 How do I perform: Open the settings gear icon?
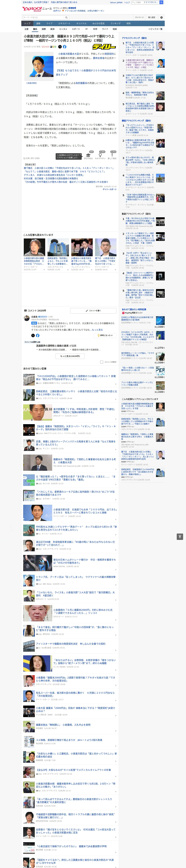tap(161, 18)
